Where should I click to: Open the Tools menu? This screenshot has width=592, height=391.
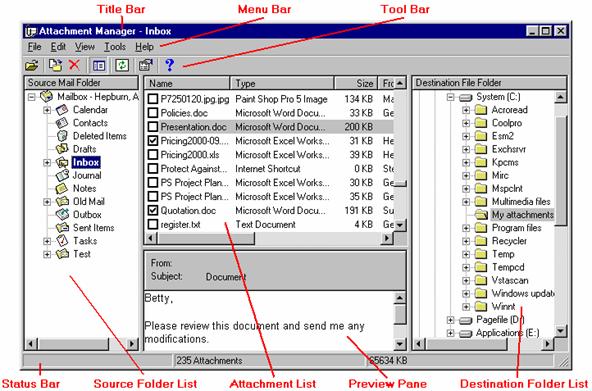(x=115, y=47)
